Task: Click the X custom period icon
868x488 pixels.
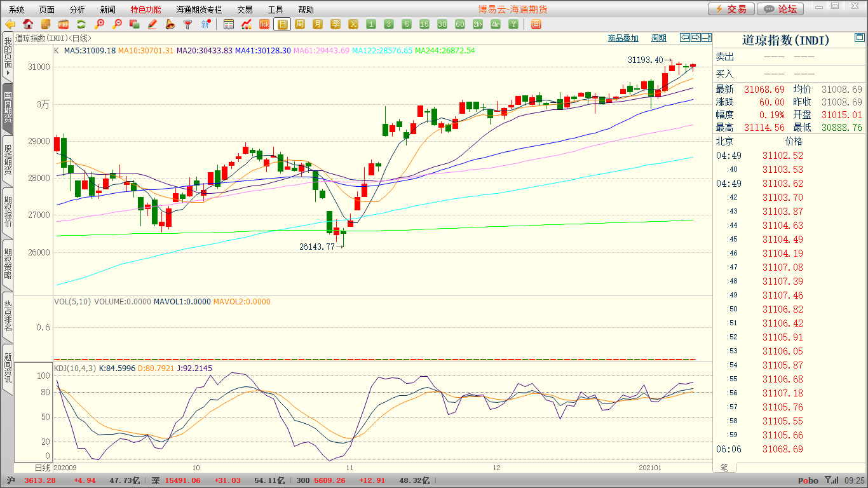Action: (x=353, y=24)
